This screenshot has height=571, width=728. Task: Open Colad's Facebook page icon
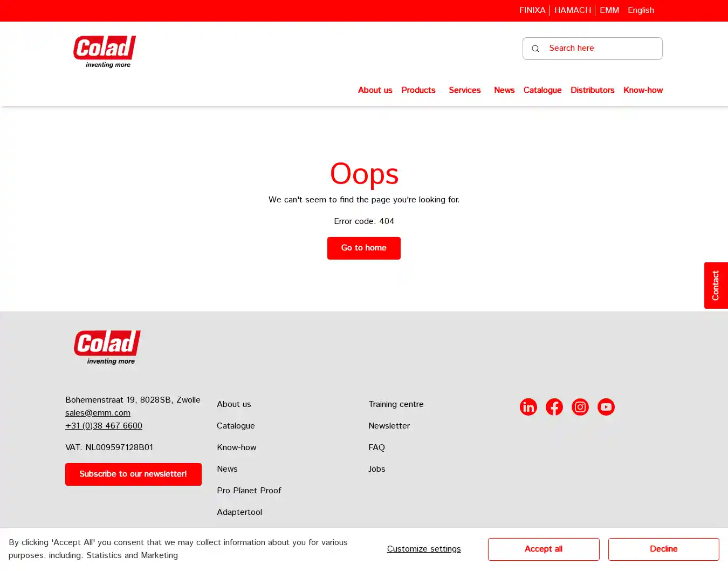(554, 407)
